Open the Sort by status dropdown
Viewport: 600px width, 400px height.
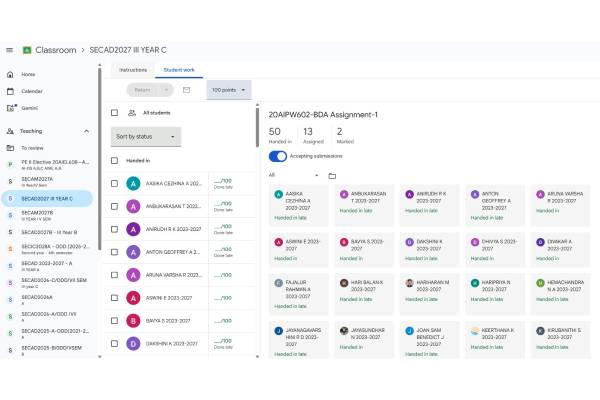click(146, 136)
